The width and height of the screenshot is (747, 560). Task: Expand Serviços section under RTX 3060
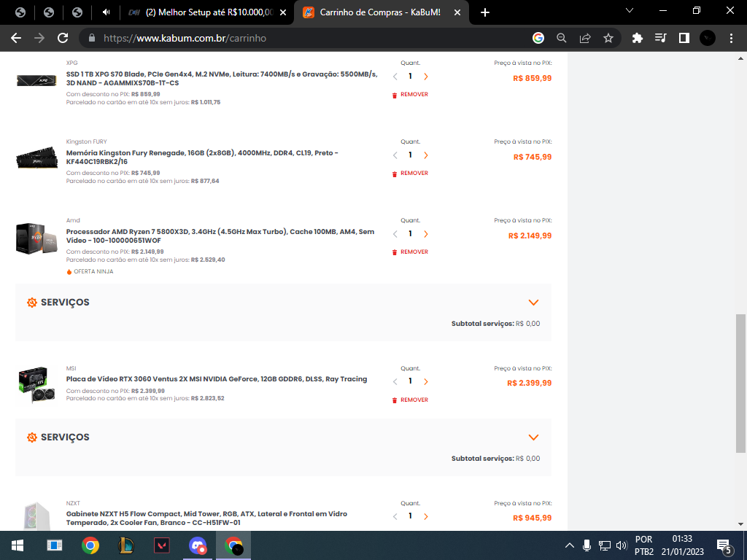tap(533, 437)
